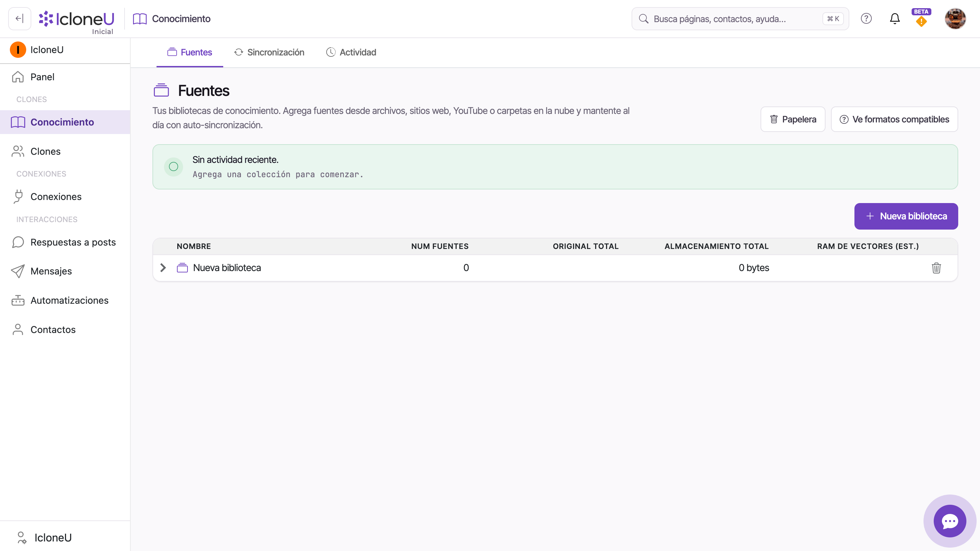The image size is (980, 551).
Task: Focus the Busca páginas search field
Action: 740,19
